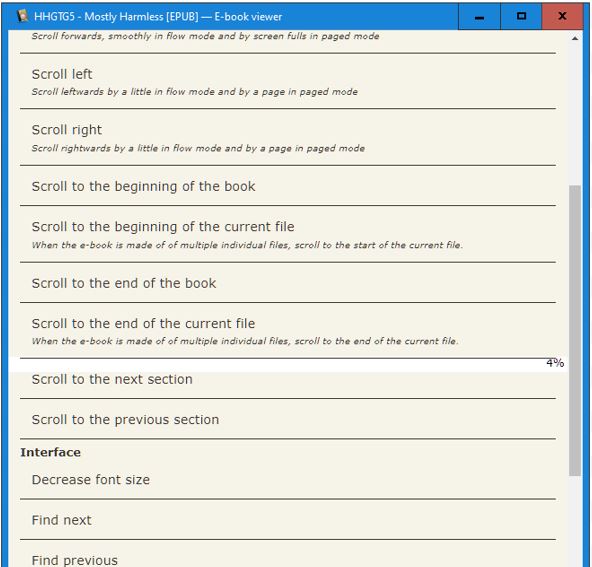
Task: Click the e-book viewer app icon in title bar
Action: [23, 16]
